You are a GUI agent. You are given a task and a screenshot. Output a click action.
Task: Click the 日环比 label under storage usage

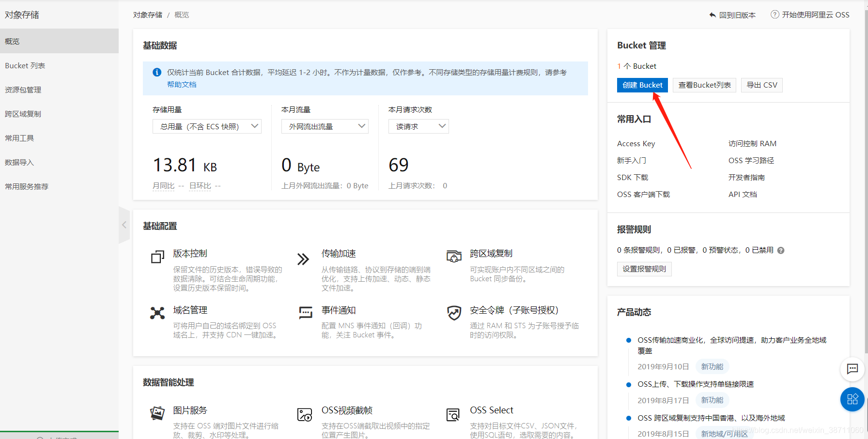point(200,186)
